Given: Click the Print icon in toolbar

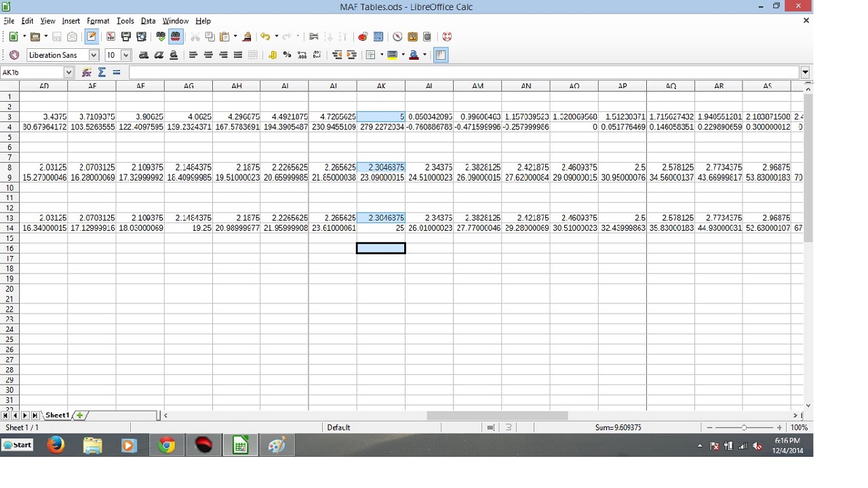Looking at the screenshot, I should tap(126, 37).
